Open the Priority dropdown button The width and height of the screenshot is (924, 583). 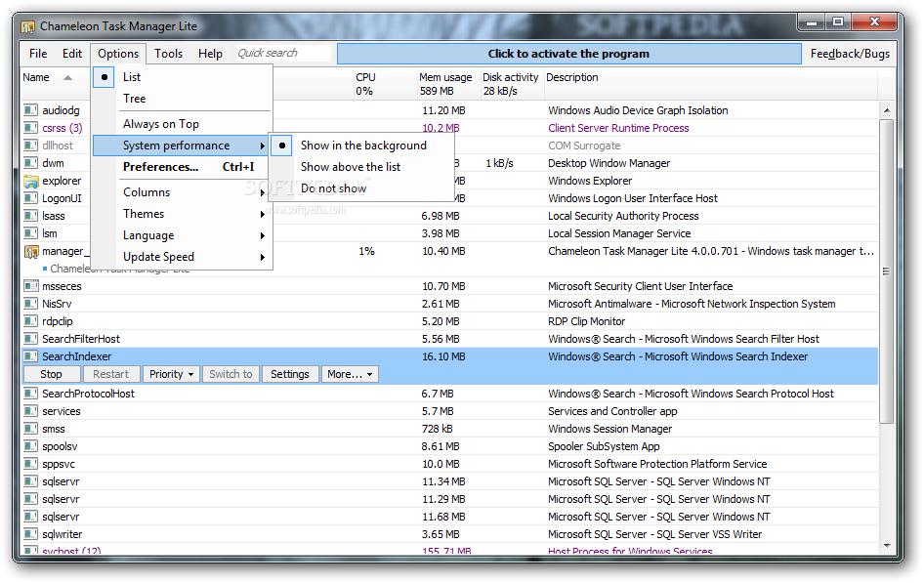tap(171, 375)
